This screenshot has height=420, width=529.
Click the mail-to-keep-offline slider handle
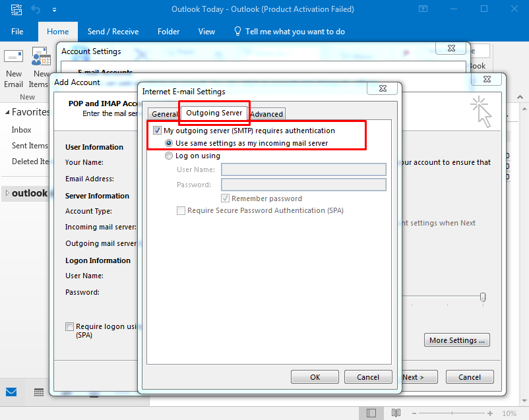[483, 297]
